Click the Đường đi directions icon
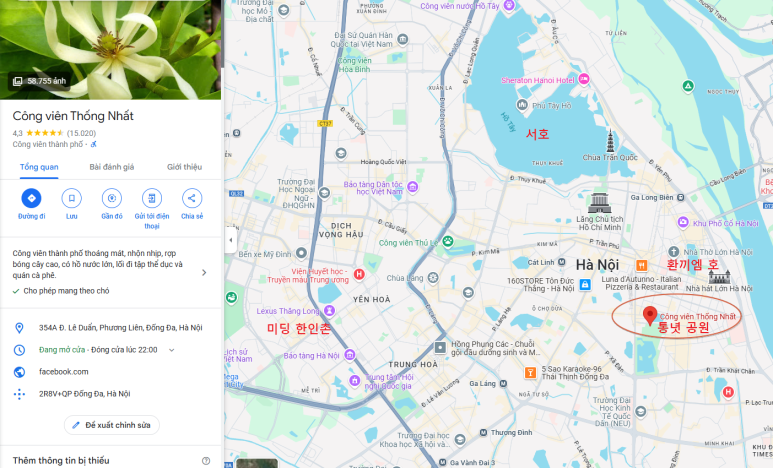Image resolution: width=773 pixels, height=468 pixels. [32, 198]
